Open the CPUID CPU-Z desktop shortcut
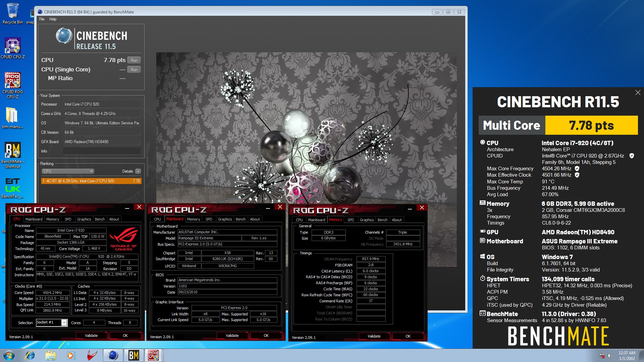644x362 pixels. click(x=13, y=48)
